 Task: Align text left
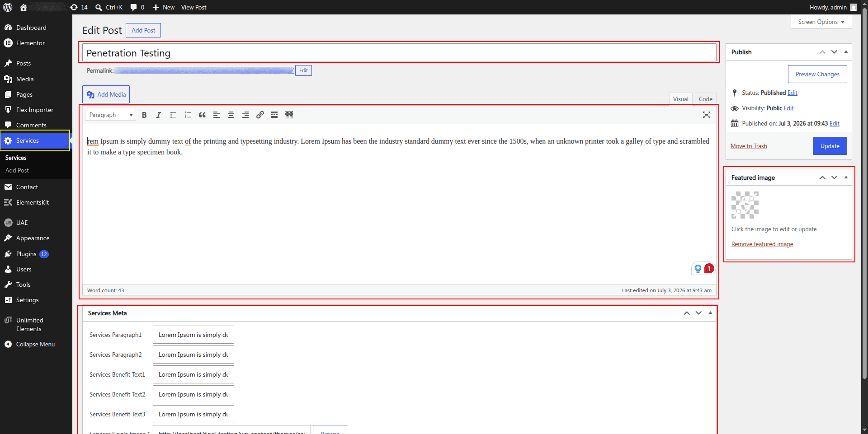tap(217, 115)
